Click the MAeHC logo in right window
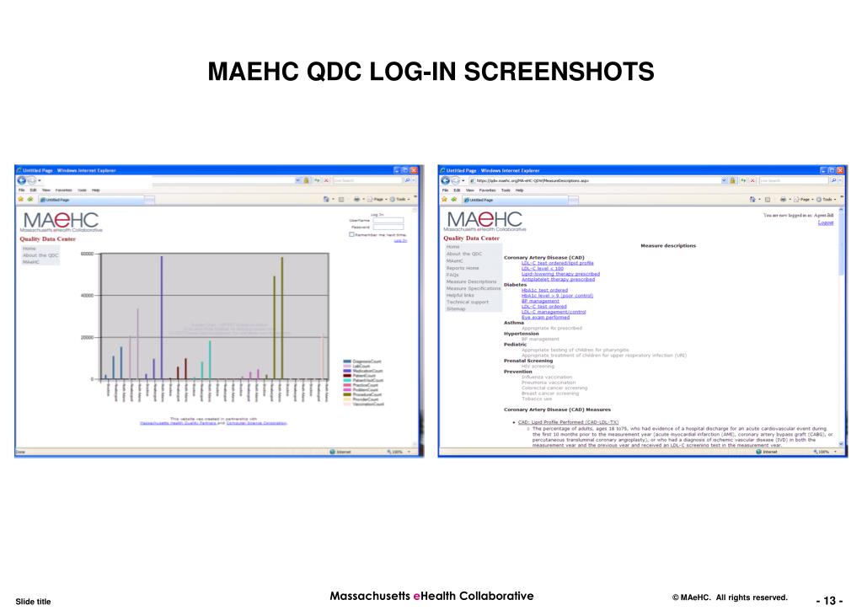862x616 pixels. [x=485, y=222]
